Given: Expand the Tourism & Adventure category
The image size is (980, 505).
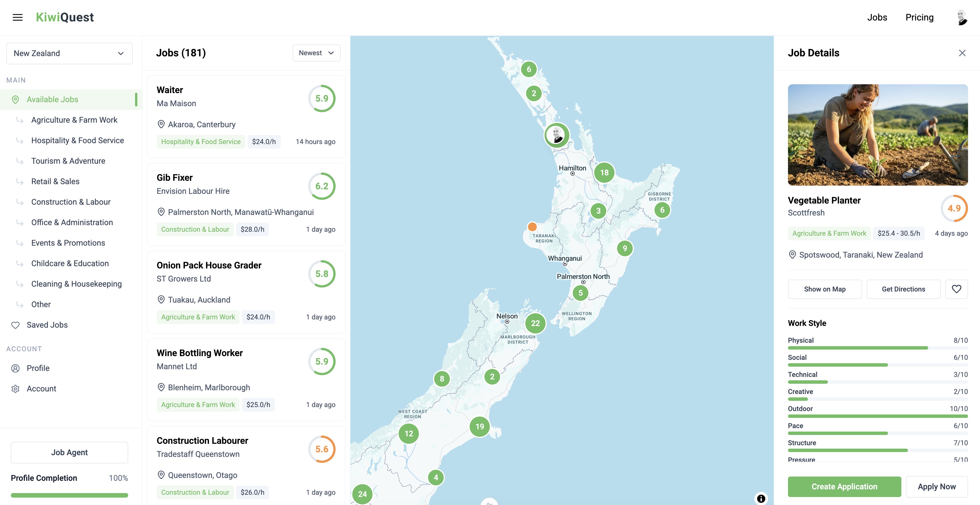Looking at the screenshot, I should [68, 161].
